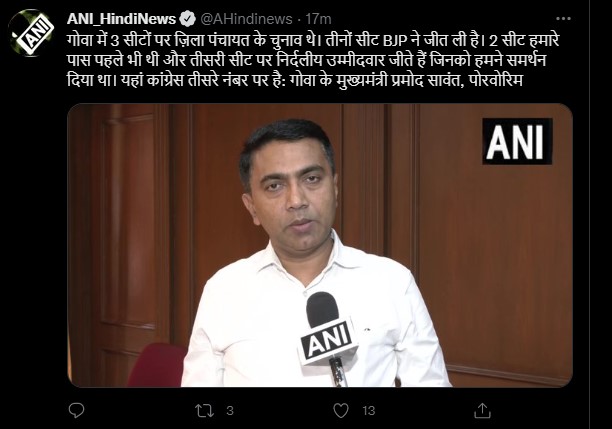
Task: Click the red chair in the photo
Action: (x=158, y=365)
